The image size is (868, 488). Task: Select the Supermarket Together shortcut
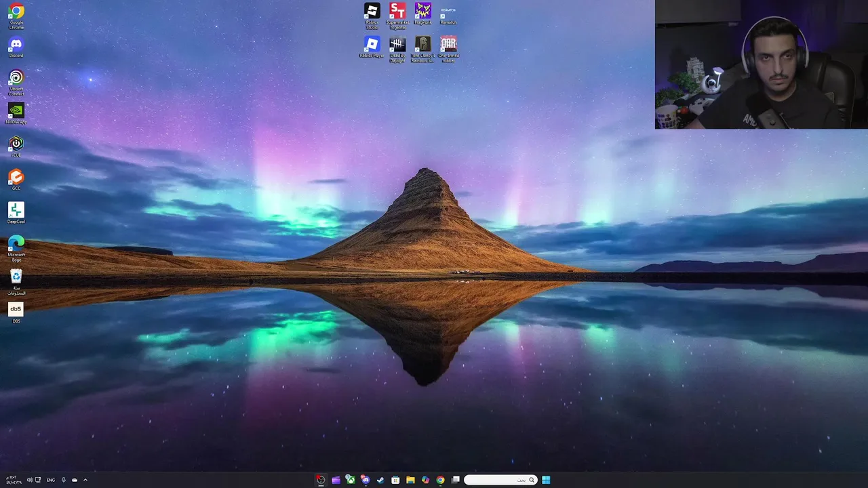(397, 16)
